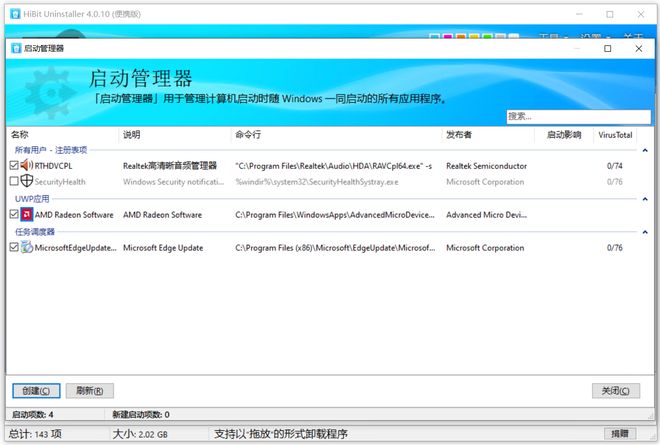Click the 启动项数: 4 status entry
The height and width of the screenshot is (445, 660).
[x=32, y=415]
